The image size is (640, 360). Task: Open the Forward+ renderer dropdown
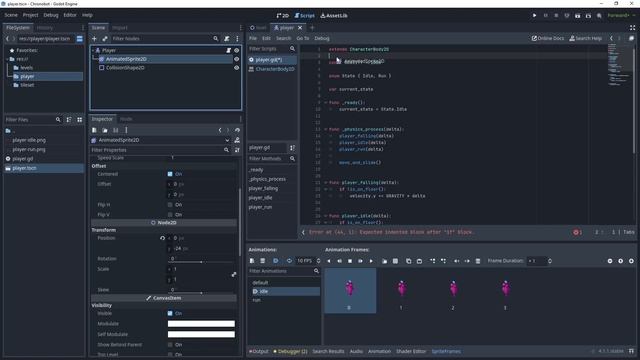click(621, 16)
